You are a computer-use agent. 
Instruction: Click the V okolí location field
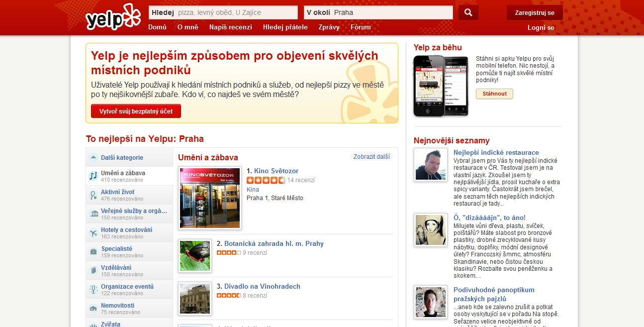point(378,12)
